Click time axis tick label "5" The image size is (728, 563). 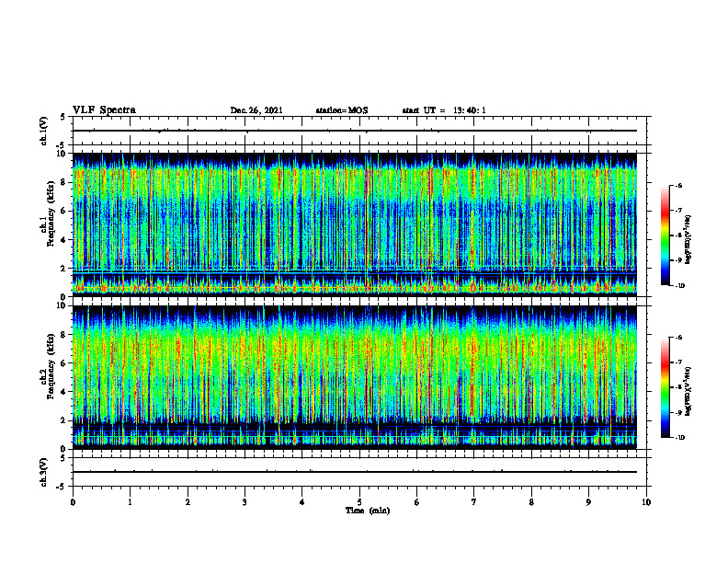point(359,502)
